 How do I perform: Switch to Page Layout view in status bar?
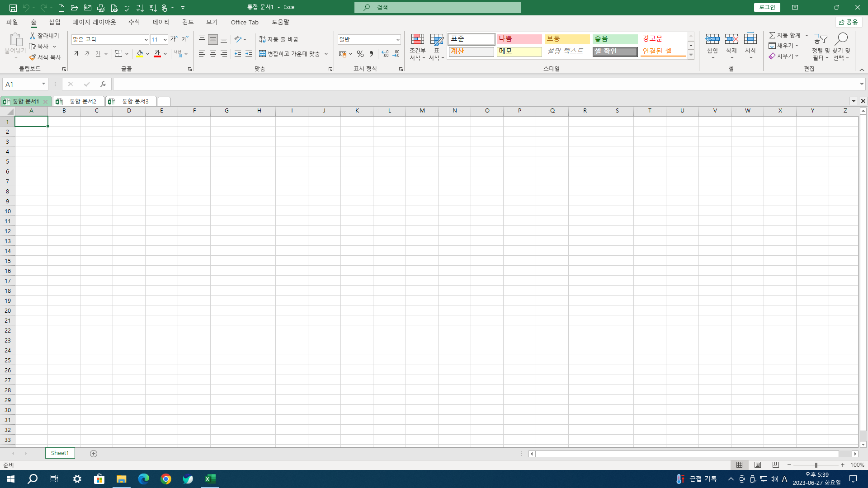pos(758,465)
